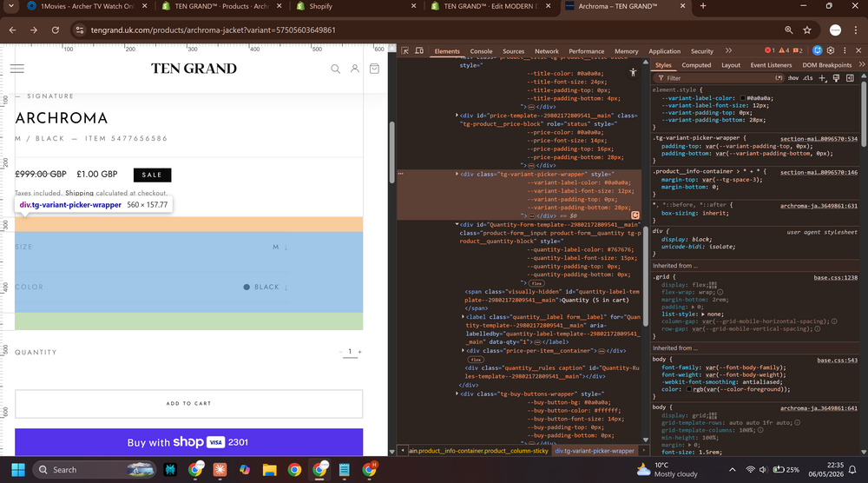Open the Chrome profile avatar
This screenshot has width=868, height=483.
tap(835, 30)
